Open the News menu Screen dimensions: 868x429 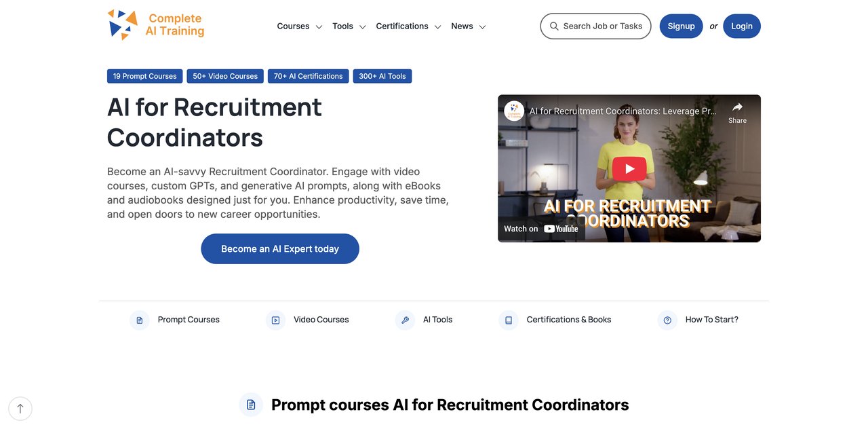469,26
